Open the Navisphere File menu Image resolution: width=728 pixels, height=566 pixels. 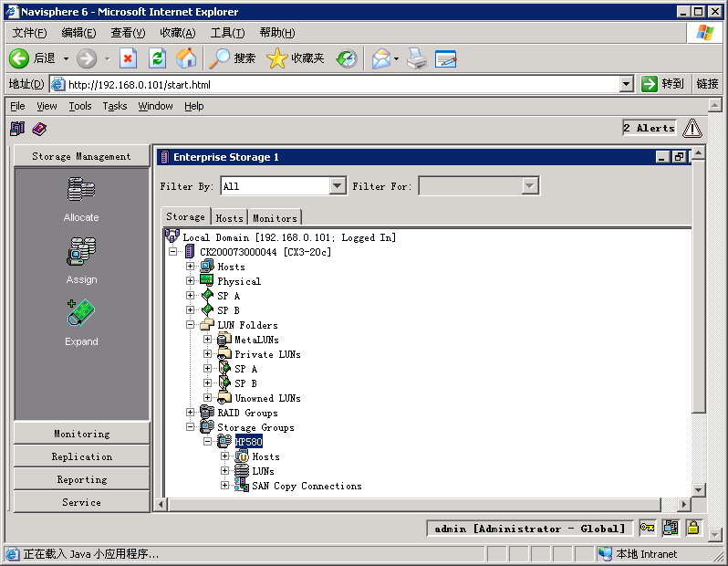click(17, 106)
